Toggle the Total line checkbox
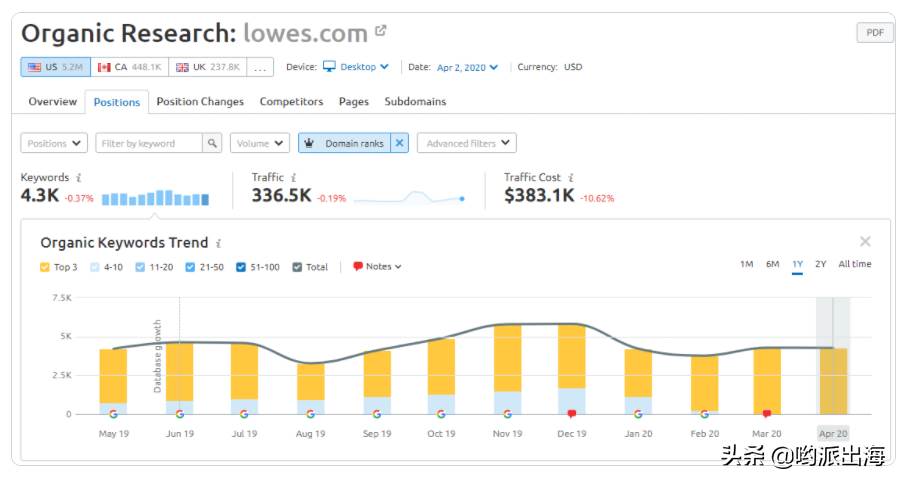The height and width of the screenshot is (481, 899). (x=297, y=267)
